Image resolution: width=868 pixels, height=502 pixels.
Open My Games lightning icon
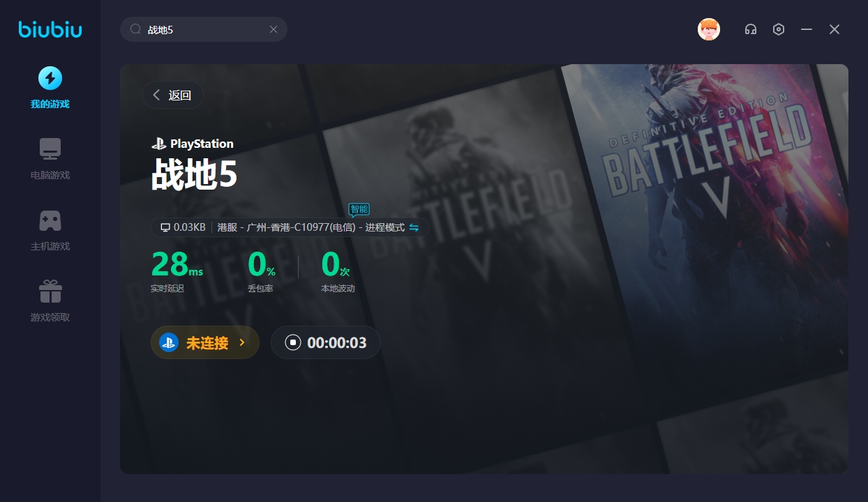point(50,78)
